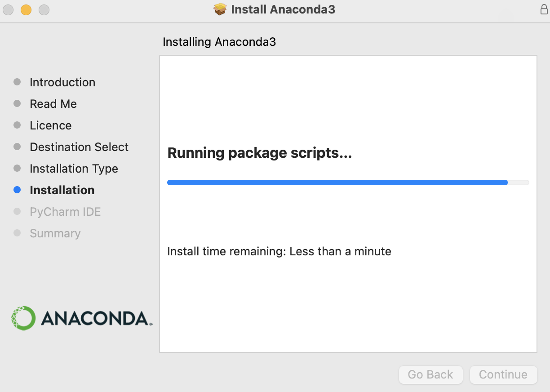Image resolution: width=550 pixels, height=392 pixels.
Task: Jump to the Summary step
Action: [55, 233]
